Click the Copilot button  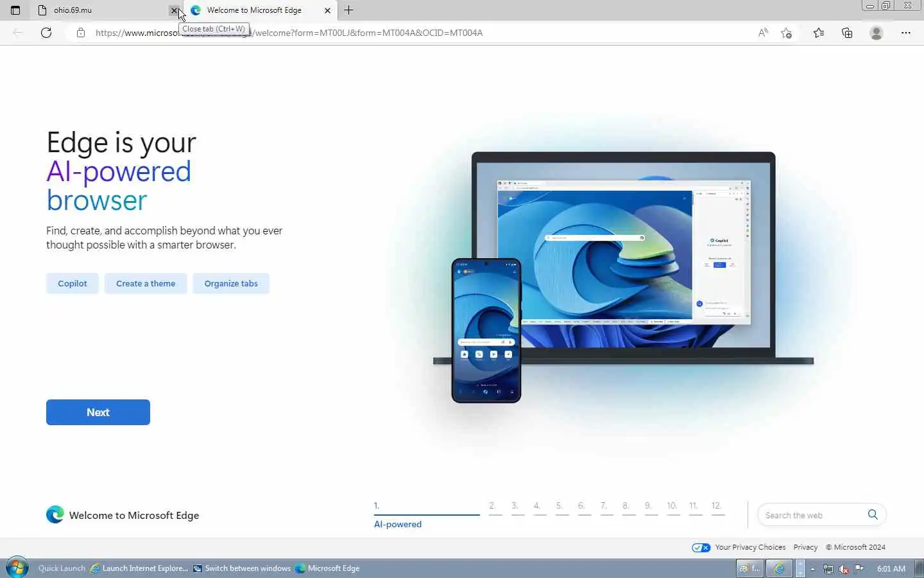[73, 283]
